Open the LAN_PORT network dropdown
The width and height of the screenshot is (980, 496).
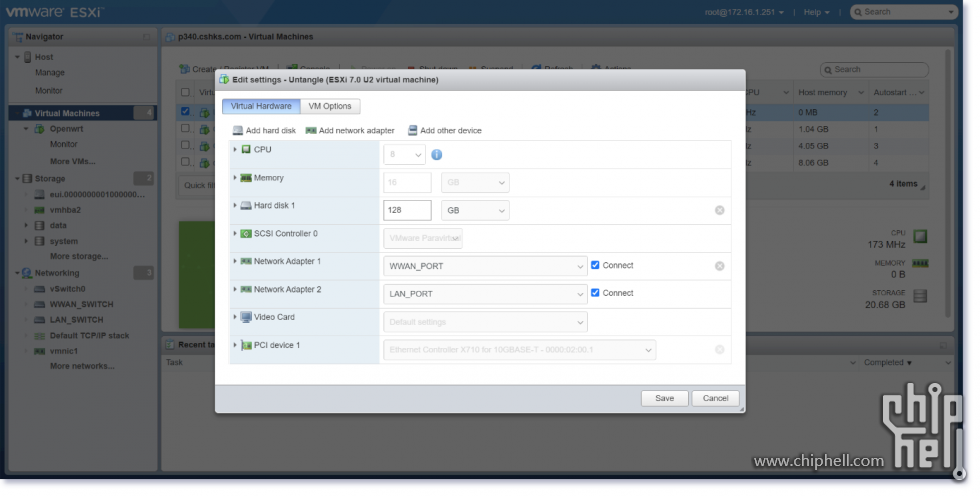tap(485, 294)
